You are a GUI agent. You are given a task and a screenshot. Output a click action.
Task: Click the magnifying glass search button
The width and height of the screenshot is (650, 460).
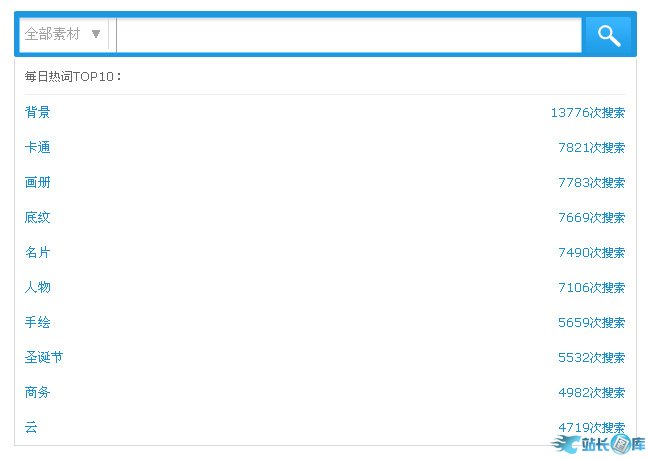tap(608, 35)
